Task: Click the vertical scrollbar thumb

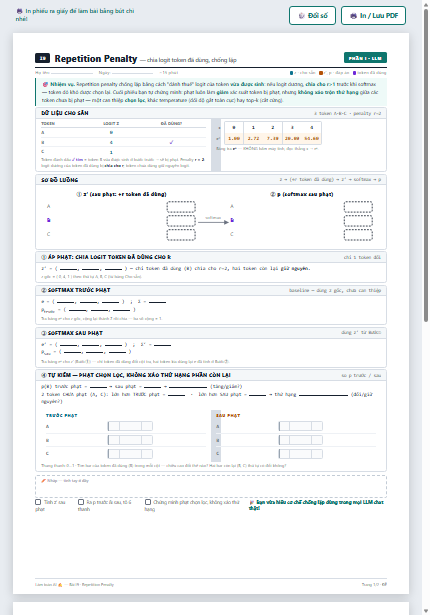Action: click(426, 166)
